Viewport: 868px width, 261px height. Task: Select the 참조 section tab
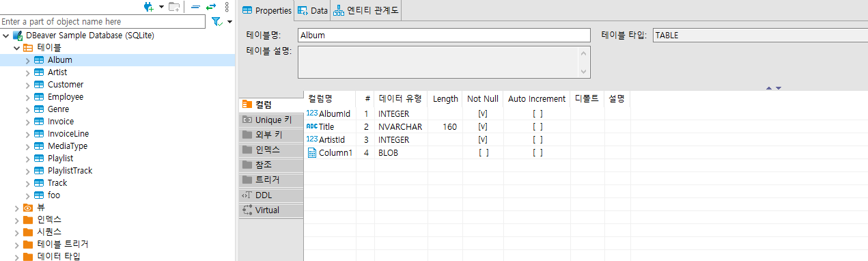270,165
